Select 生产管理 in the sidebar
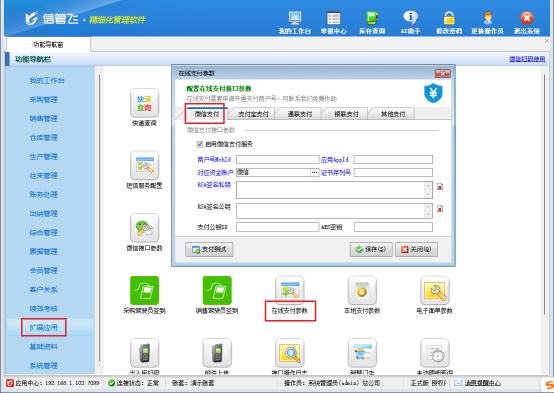This screenshot has height=393, width=554. point(43,157)
